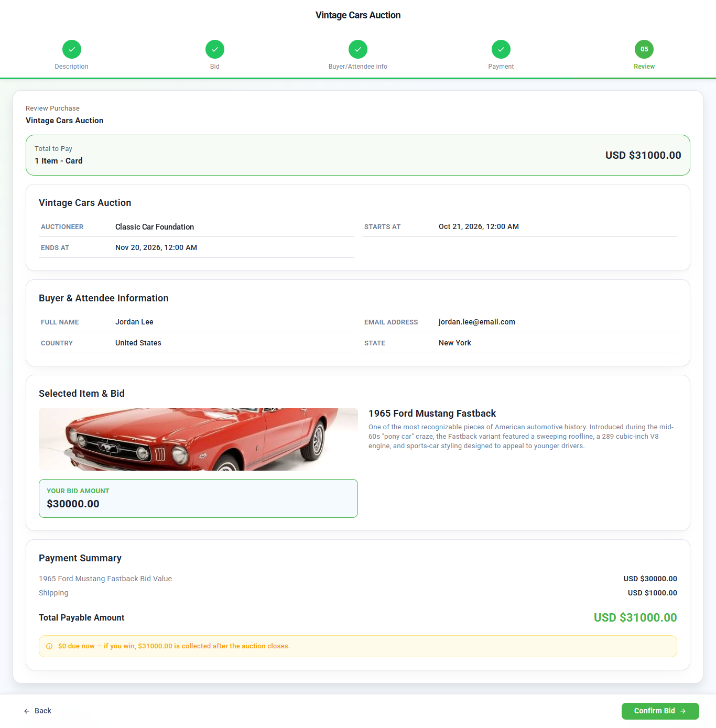Click the '1965 Ford Mustang Fastback' item title

[x=432, y=414]
